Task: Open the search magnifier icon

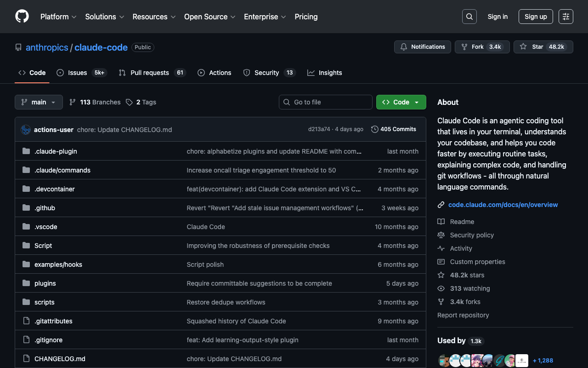Action: [469, 17]
